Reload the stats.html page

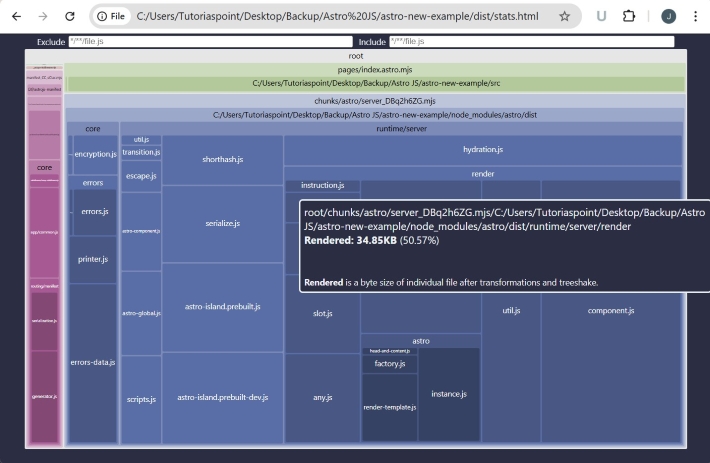coord(70,16)
